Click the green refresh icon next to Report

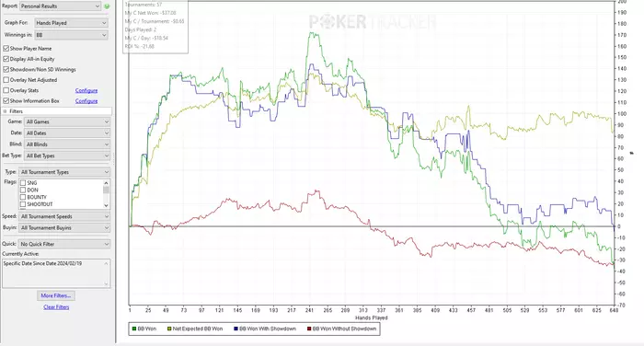(107, 6)
